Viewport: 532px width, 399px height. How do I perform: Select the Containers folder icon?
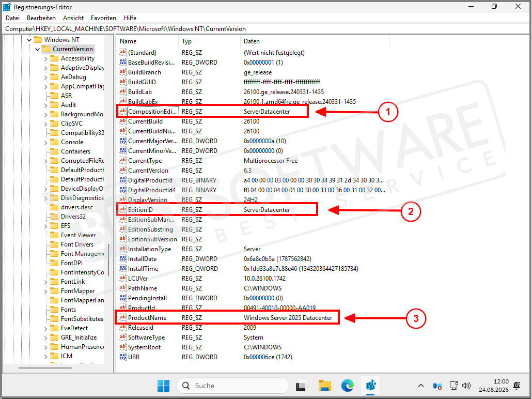[x=54, y=151]
